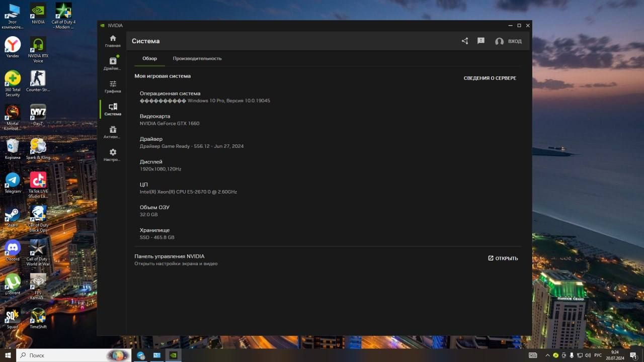
Task: Select the Mortal Kombat desktop icon
Action: click(x=13, y=118)
